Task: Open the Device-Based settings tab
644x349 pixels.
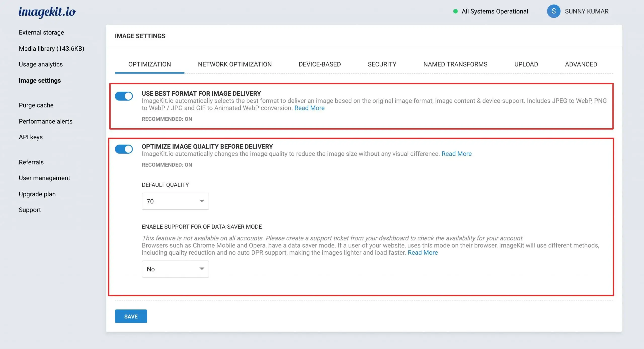Action: (319, 64)
